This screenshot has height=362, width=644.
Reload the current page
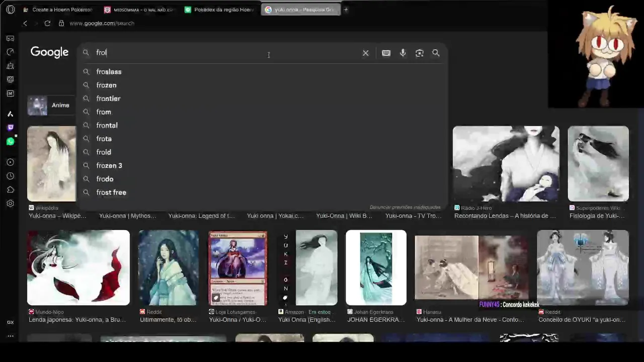47,23
